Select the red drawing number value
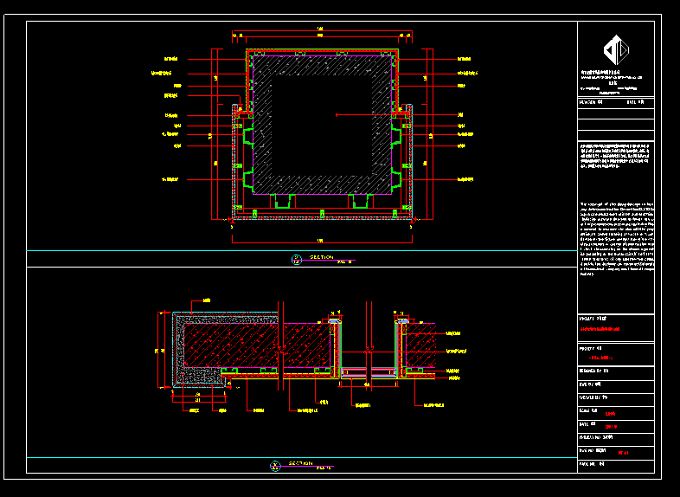Viewport: 680px width, 497px height. coord(622,452)
